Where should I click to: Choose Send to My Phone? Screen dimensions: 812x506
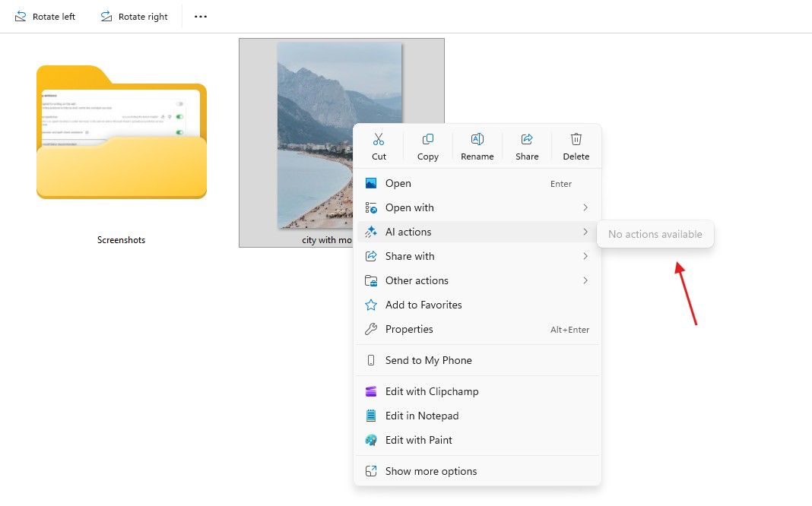428,360
